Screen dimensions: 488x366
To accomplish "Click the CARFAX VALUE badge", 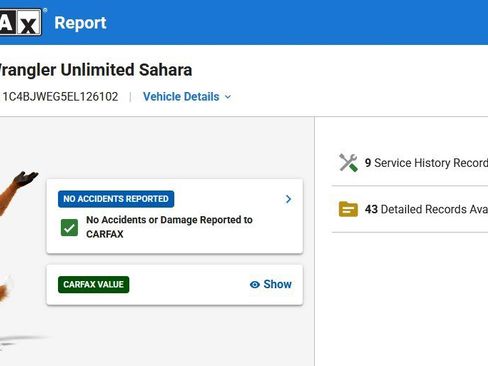I will [93, 284].
